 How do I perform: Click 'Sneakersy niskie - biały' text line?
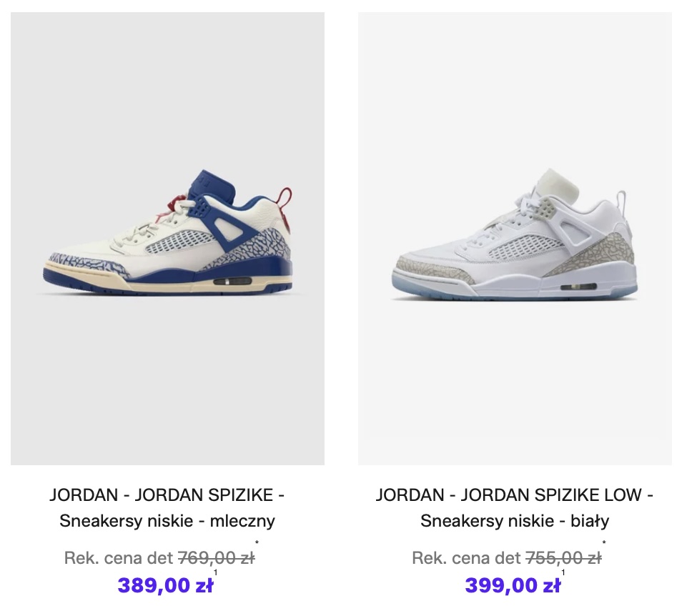coord(515,521)
